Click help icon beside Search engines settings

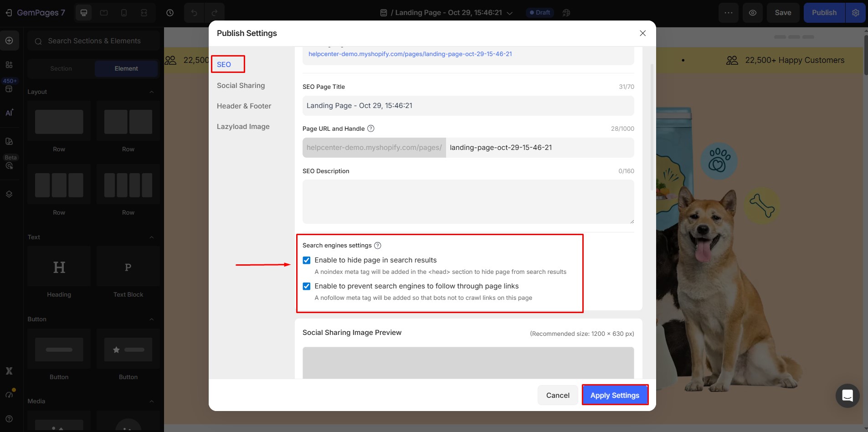click(x=378, y=246)
